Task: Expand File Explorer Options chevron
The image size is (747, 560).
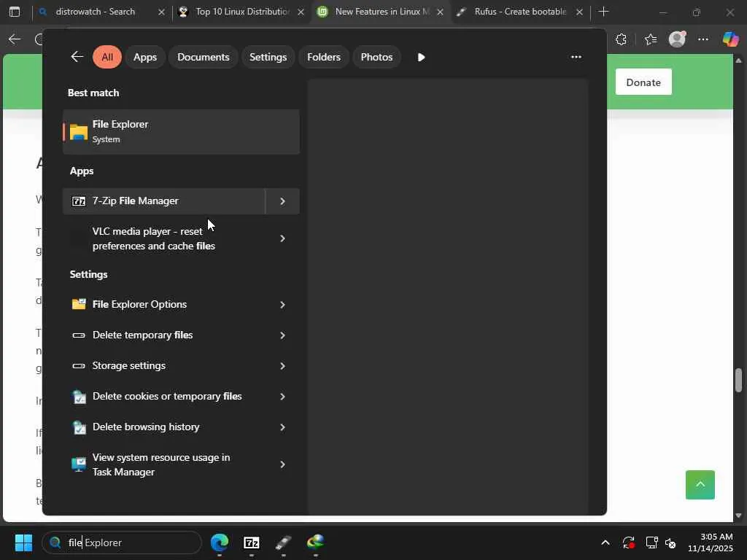Action: click(x=282, y=304)
